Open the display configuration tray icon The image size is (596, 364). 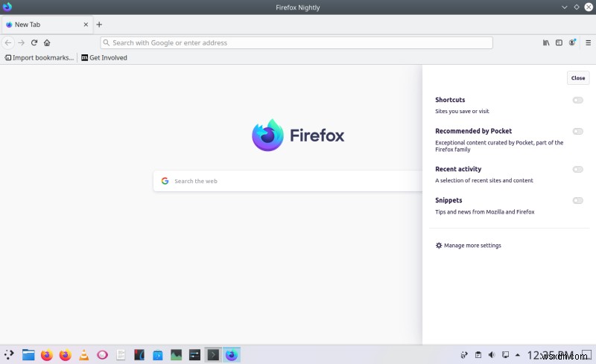point(505,355)
